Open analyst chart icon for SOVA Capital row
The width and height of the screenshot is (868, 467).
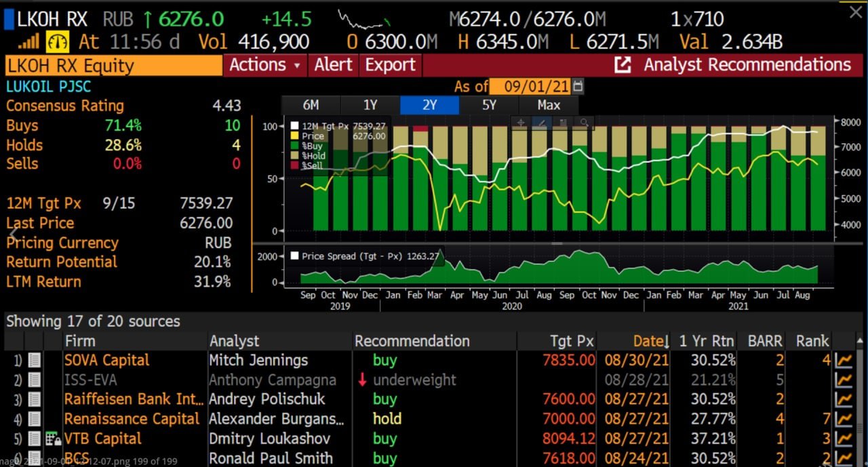coord(844,361)
